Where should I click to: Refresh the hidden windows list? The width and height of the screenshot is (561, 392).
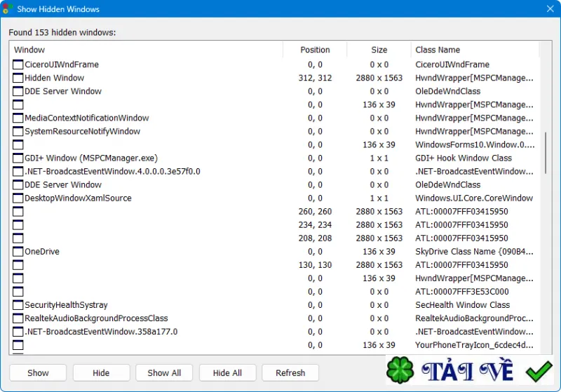click(290, 372)
